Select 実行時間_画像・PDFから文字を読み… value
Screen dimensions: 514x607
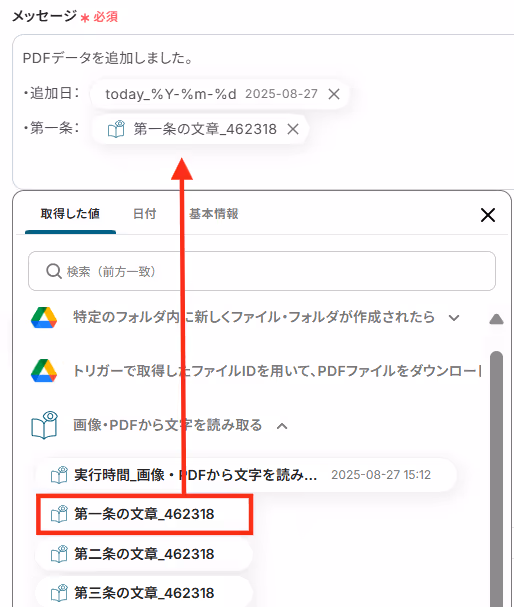246,475
